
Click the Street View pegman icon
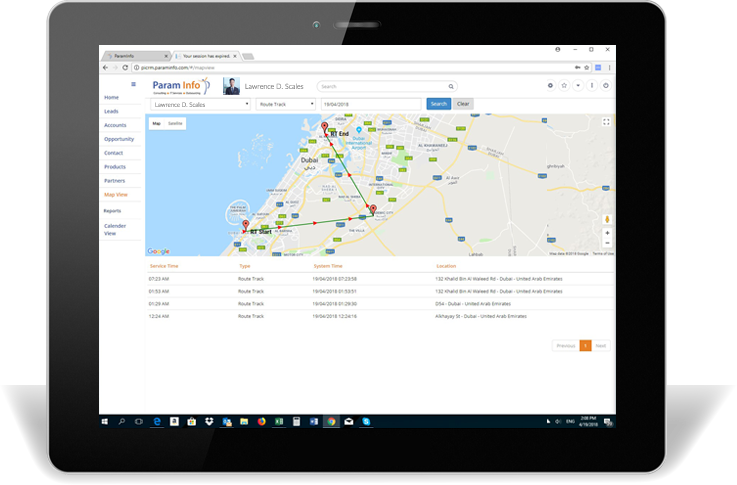click(x=607, y=218)
